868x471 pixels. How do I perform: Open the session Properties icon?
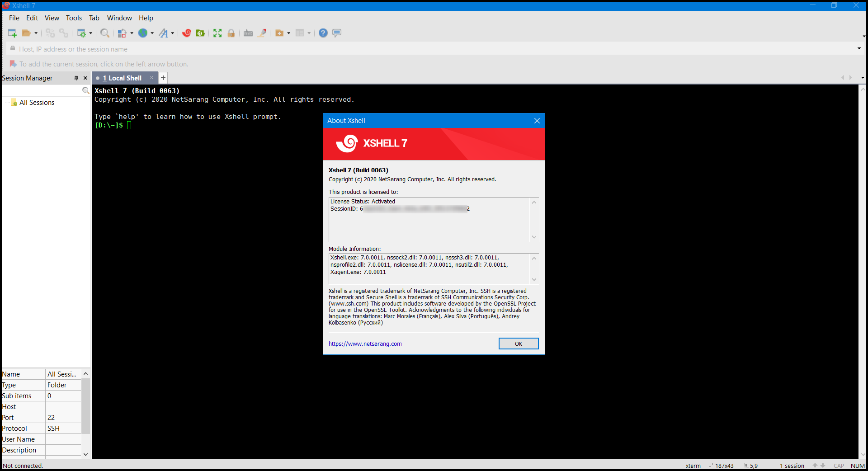click(x=81, y=33)
